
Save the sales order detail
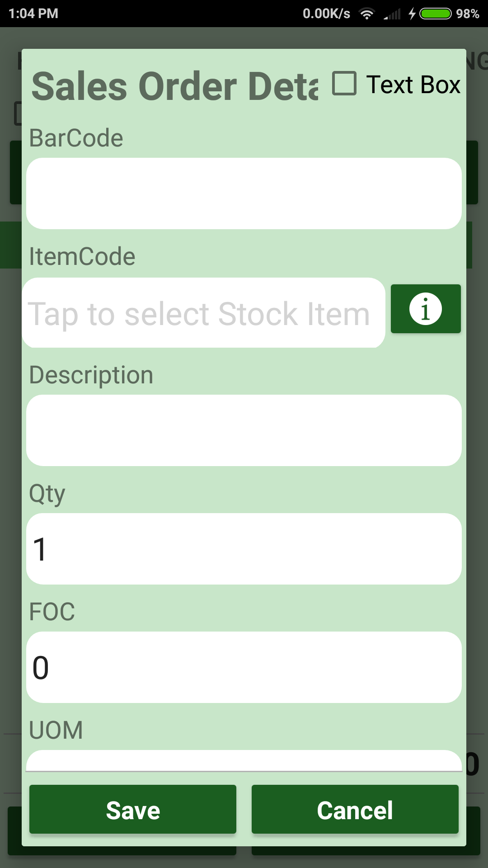[x=133, y=809]
